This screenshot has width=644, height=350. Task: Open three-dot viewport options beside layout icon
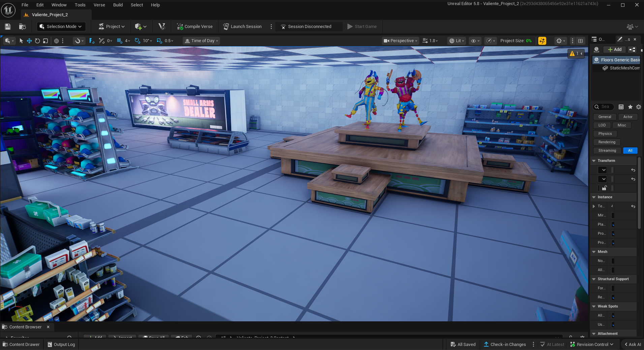click(572, 41)
